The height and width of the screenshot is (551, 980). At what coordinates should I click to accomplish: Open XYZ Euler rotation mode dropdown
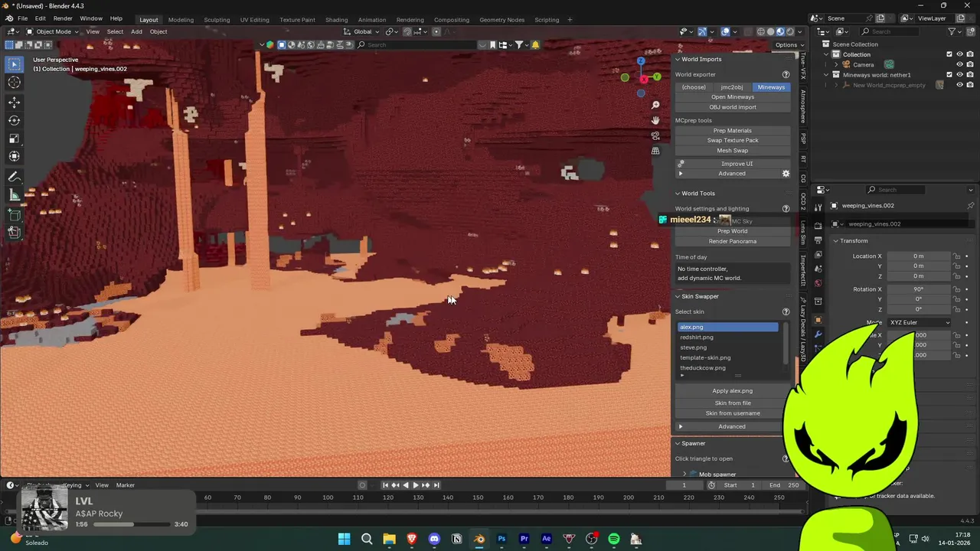[x=920, y=322]
